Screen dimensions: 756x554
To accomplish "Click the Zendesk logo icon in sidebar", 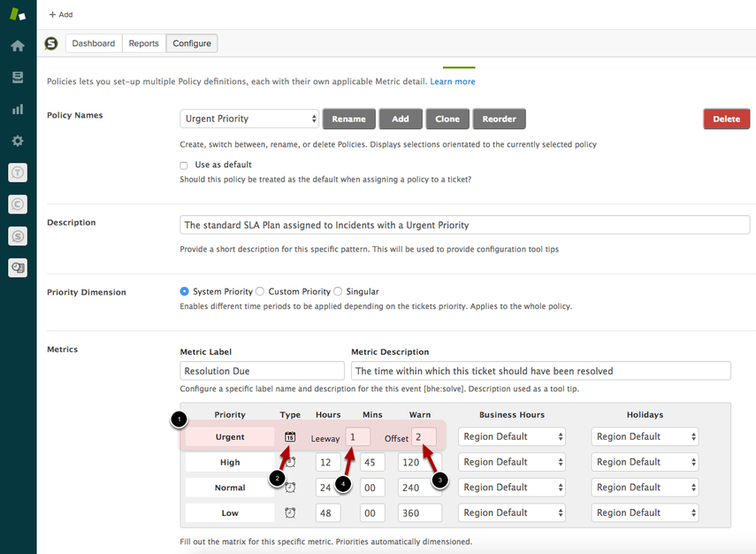I will click(18, 14).
